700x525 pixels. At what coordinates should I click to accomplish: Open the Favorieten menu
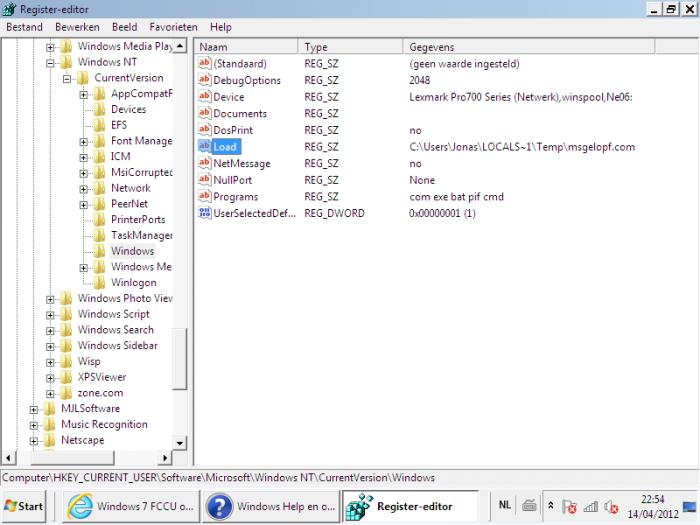click(x=173, y=27)
